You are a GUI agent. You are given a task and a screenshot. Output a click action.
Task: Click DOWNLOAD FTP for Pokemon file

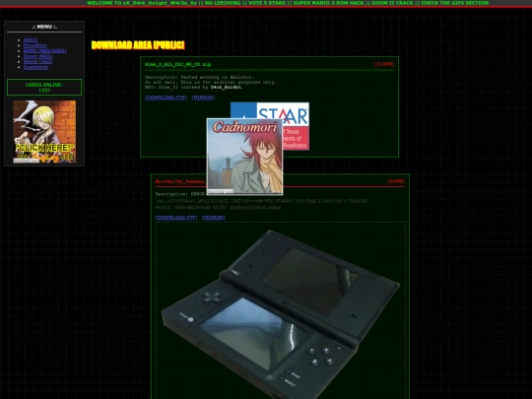tap(176, 218)
